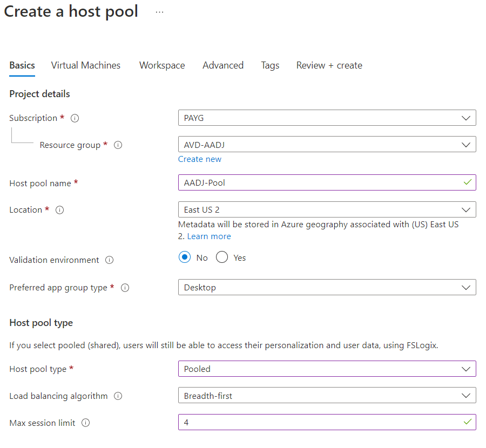This screenshot has height=448, width=486.
Task: Click the info icon next to Subscription
Action: (x=75, y=118)
